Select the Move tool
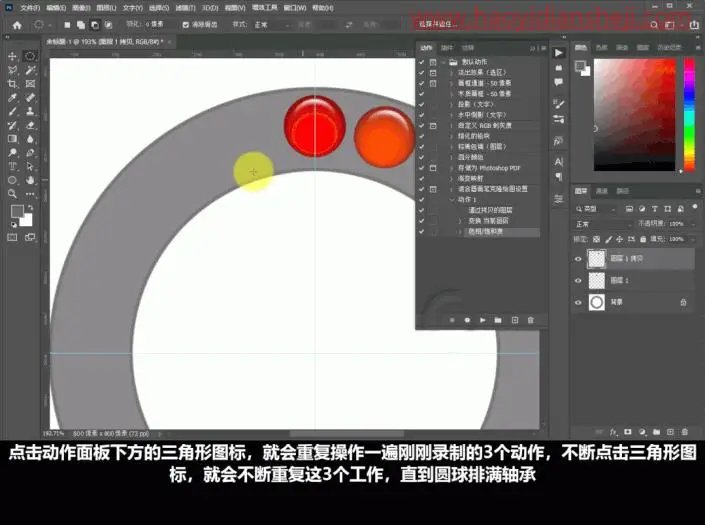 tap(12, 56)
